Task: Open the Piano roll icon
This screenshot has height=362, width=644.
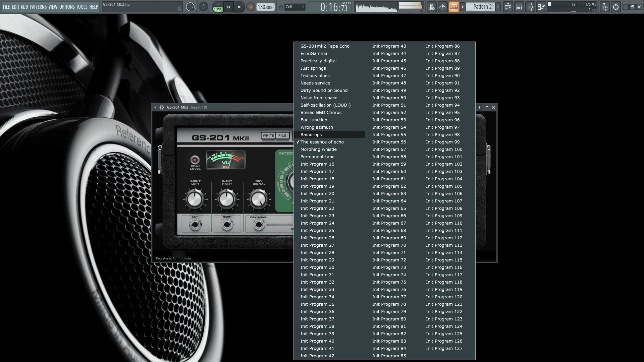Action: click(x=541, y=7)
